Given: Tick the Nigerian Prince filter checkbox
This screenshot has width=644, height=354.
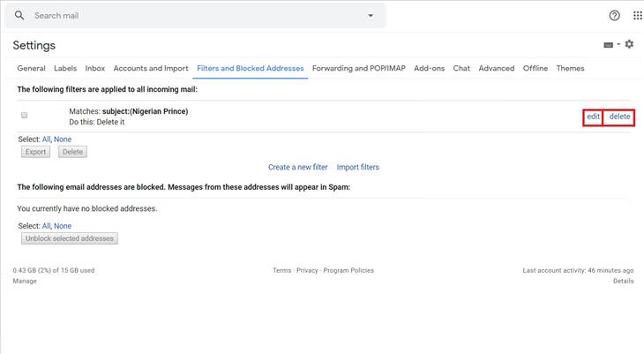Looking at the screenshot, I should pos(24,116).
